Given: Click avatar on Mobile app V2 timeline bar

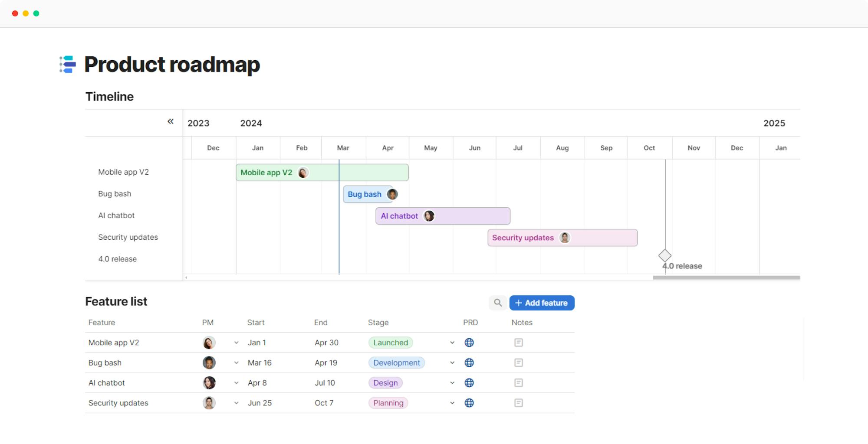Looking at the screenshot, I should pyautogui.click(x=303, y=173).
